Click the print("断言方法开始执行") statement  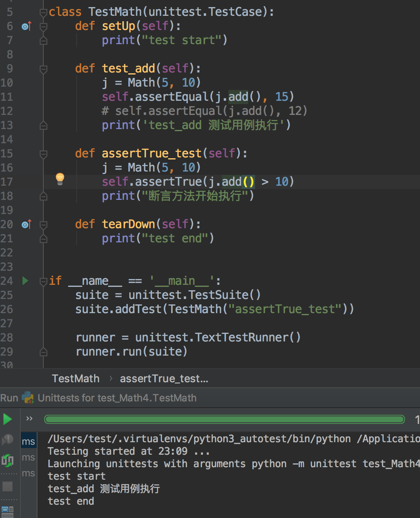coord(178,196)
